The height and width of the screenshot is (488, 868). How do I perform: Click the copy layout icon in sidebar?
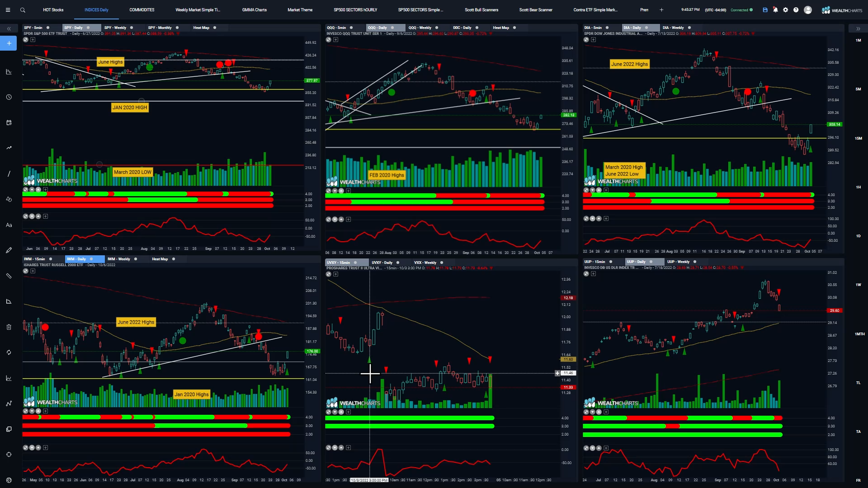(x=9, y=429)
